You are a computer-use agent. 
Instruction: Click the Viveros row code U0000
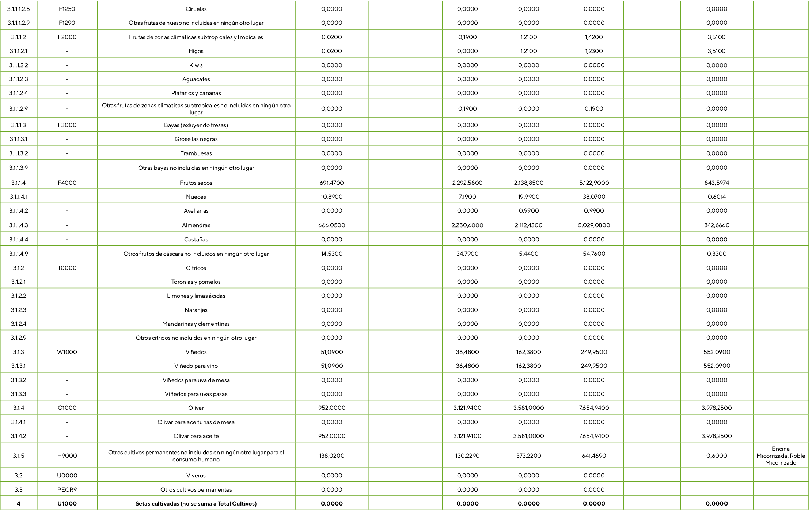(68, 475)
